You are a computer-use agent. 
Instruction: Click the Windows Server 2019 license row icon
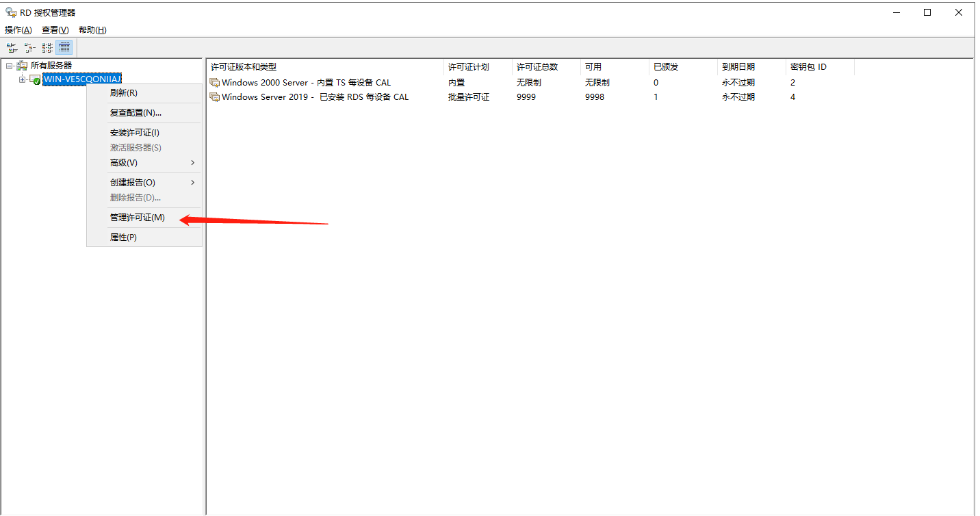pos(215,97)
